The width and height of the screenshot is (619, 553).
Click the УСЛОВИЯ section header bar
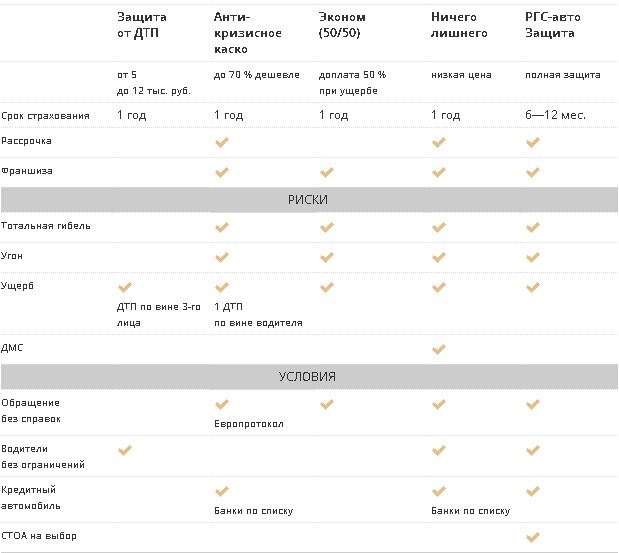tap(310, 377)
